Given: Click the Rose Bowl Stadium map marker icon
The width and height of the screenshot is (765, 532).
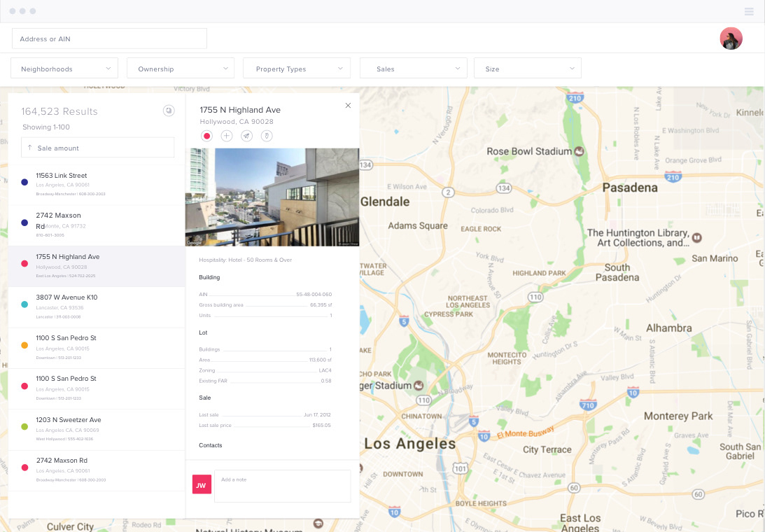Looking at the screenshot, I should coord(579,151).
